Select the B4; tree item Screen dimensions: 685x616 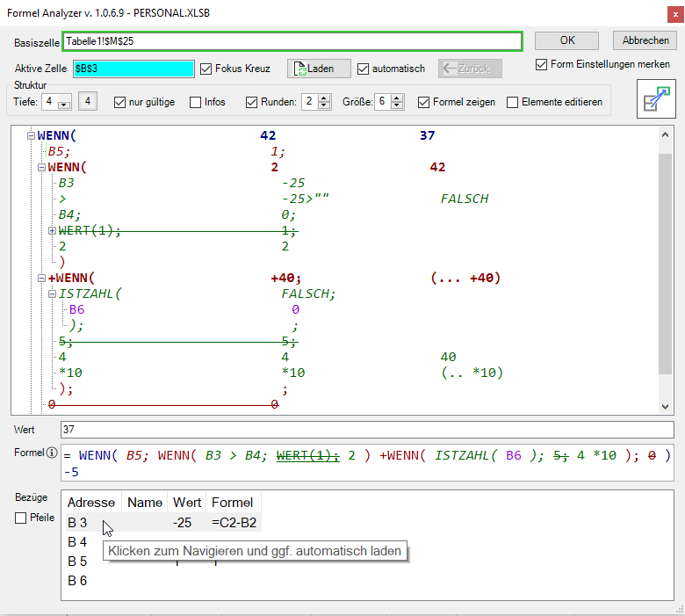click(x=69, y=214)
